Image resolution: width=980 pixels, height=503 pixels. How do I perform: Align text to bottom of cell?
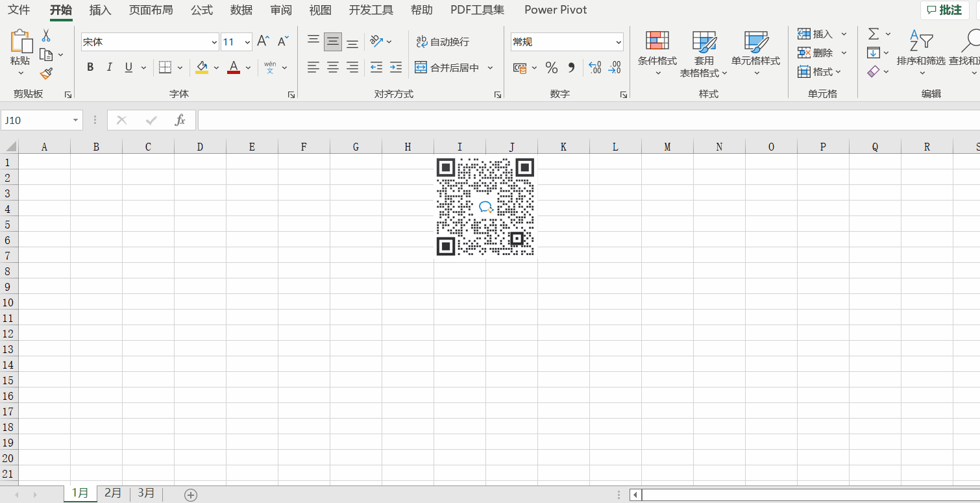tap(352, 42)
